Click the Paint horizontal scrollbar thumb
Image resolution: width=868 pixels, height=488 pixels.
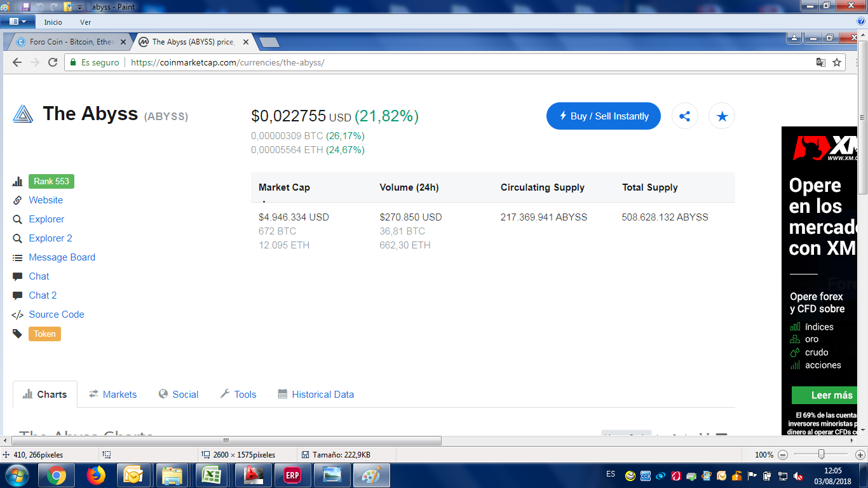pyautogui.click(x=226, y=440)
